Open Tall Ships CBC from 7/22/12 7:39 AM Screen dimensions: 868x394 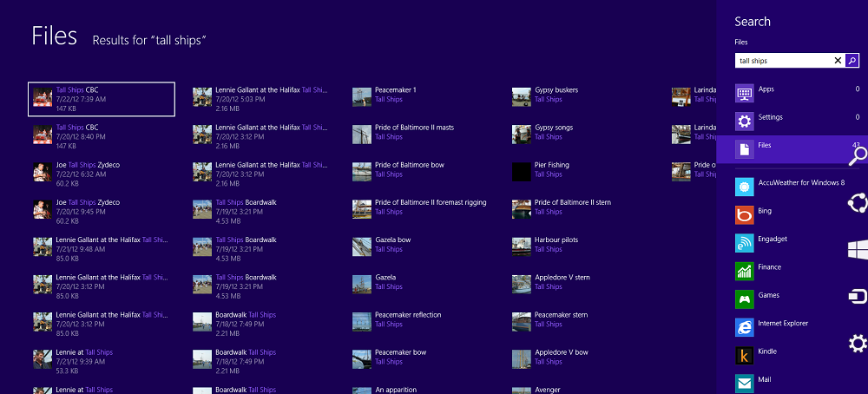(102, 99)
